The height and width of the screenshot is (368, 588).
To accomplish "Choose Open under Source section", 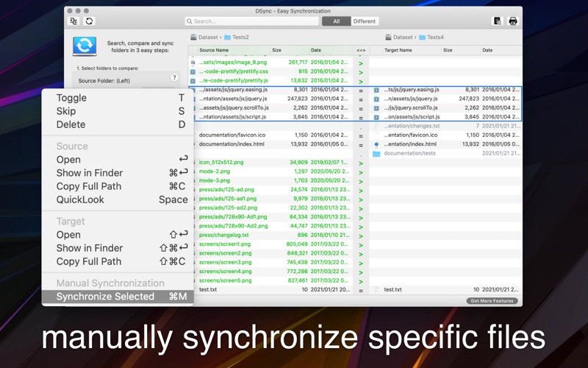I will tap(118, 160).
